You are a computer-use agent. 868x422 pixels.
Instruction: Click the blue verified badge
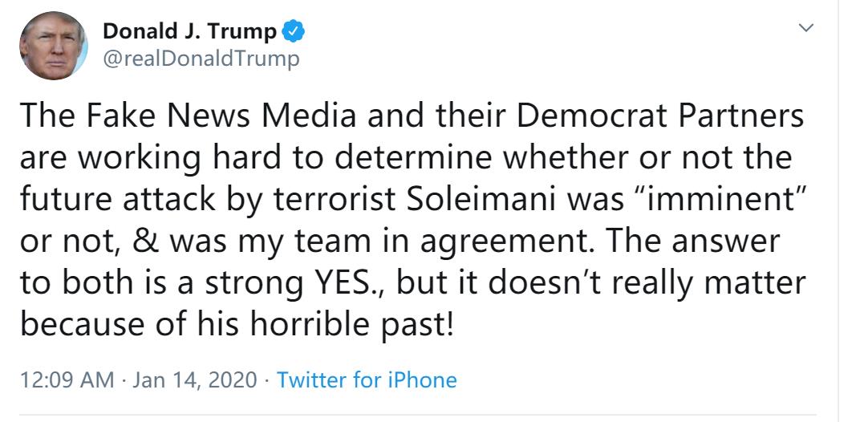pyautogui.click(x=293, y=33)
